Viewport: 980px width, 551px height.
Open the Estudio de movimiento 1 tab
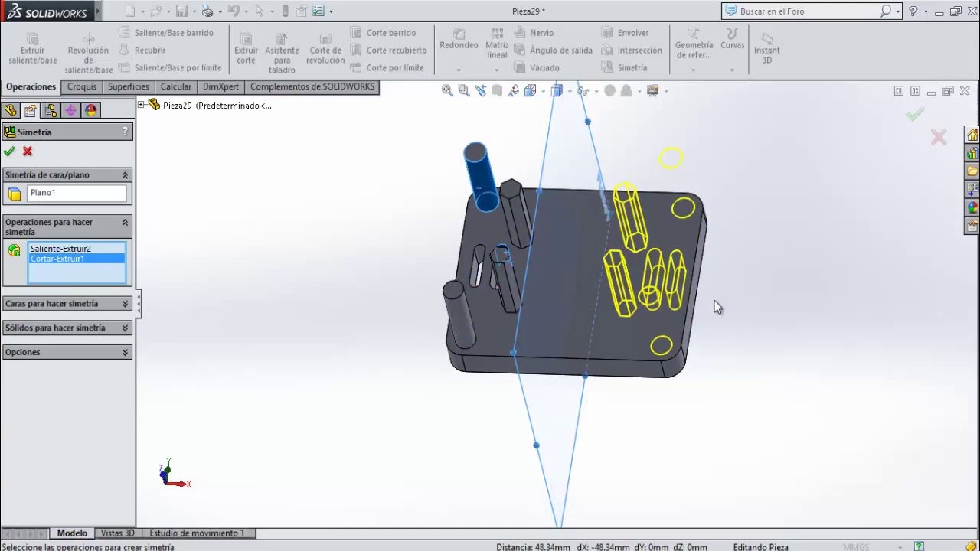[x=197, y=533]
